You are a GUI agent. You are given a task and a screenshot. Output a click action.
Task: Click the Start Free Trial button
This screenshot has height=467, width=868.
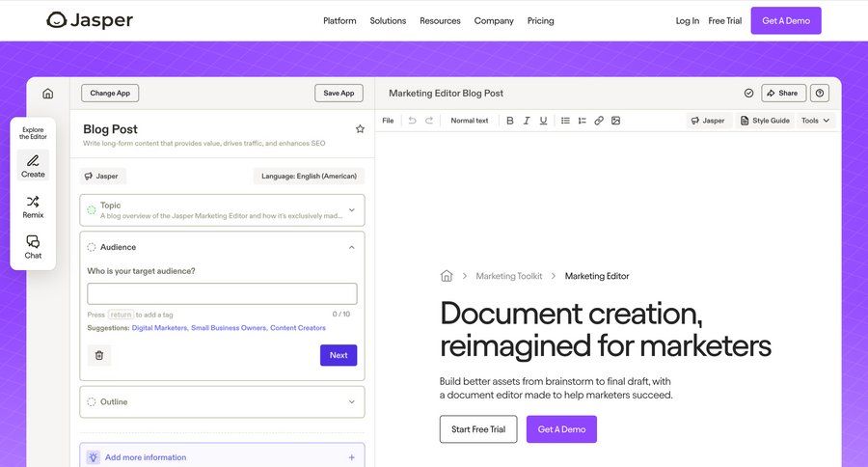coord(478,429)
